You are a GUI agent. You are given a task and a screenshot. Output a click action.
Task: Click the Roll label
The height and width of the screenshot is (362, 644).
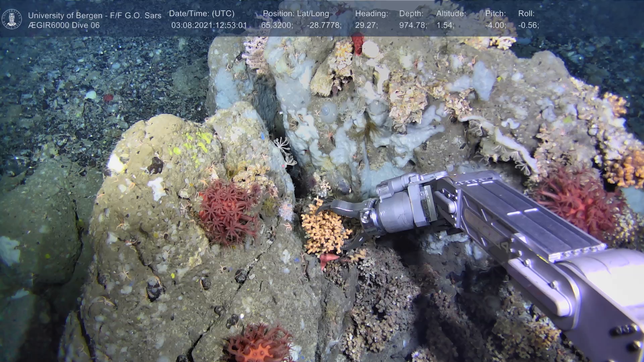[x=526, y=14]
